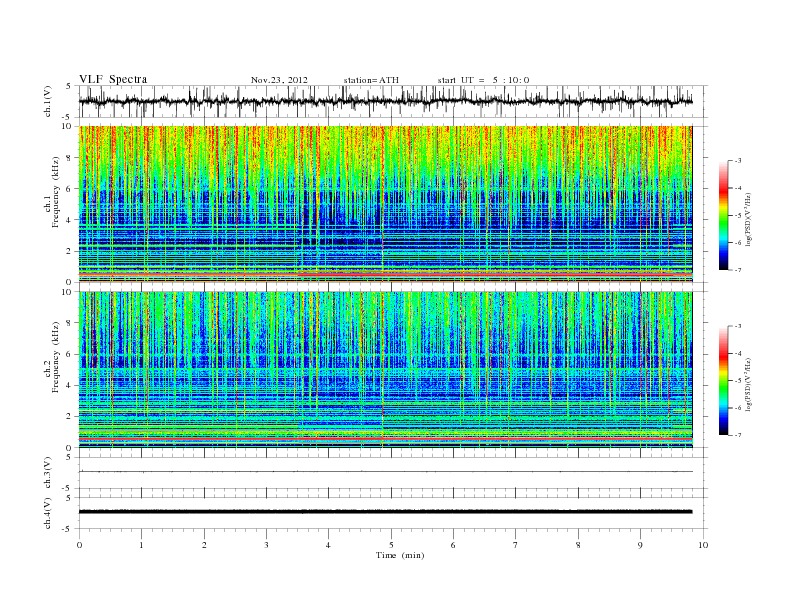Click the "2" kHz tick of ch.1 spectrogram

pos(69,251)
